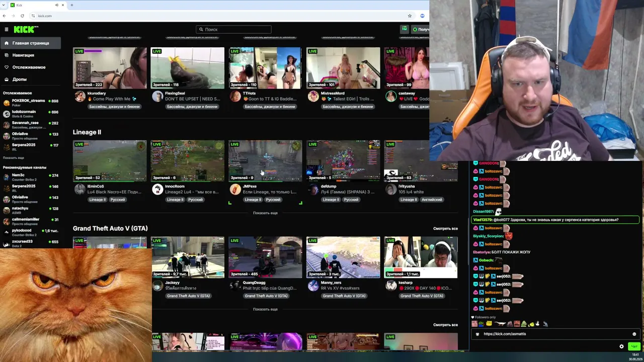Click Смотреть все for Grand Theft Auto V
644x362 pixels.
coord(445,229)
